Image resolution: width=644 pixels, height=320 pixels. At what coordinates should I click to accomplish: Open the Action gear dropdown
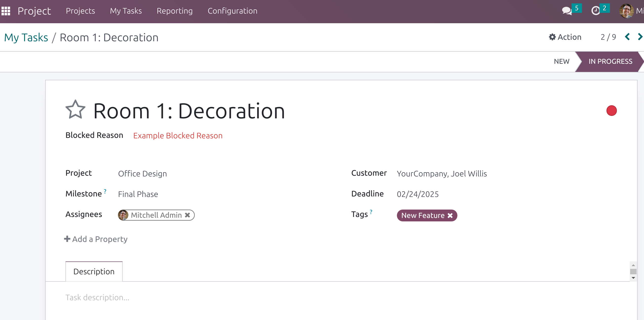565,37
